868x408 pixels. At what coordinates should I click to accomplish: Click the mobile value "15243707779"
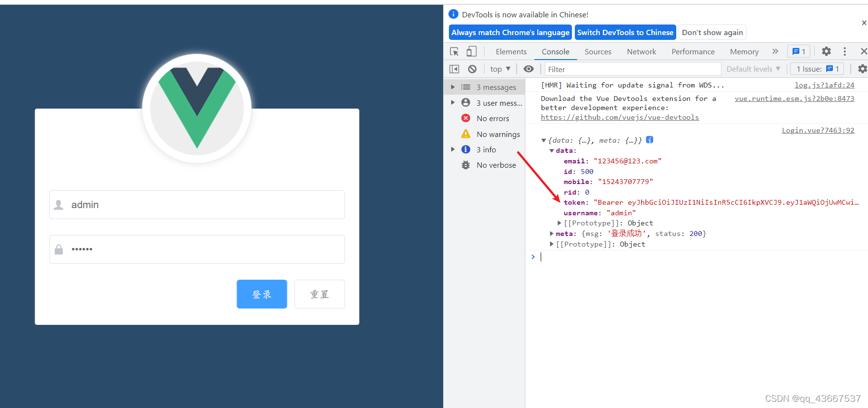pyautogui.click(x=625, y=182)
